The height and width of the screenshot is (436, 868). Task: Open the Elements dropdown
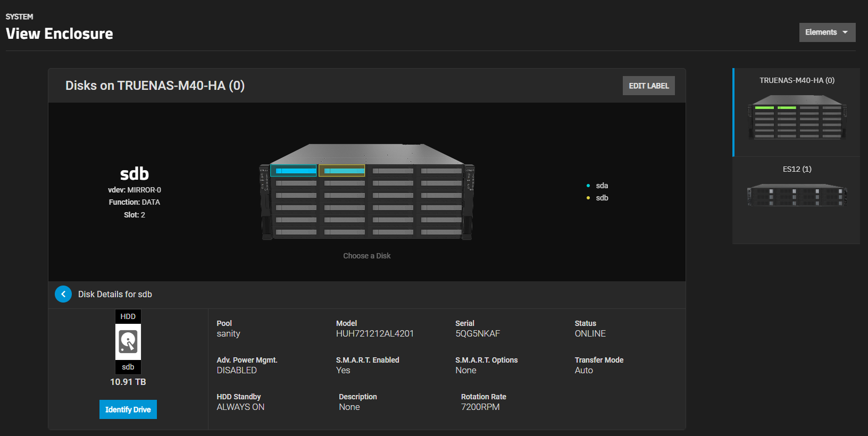click(827, 32)
